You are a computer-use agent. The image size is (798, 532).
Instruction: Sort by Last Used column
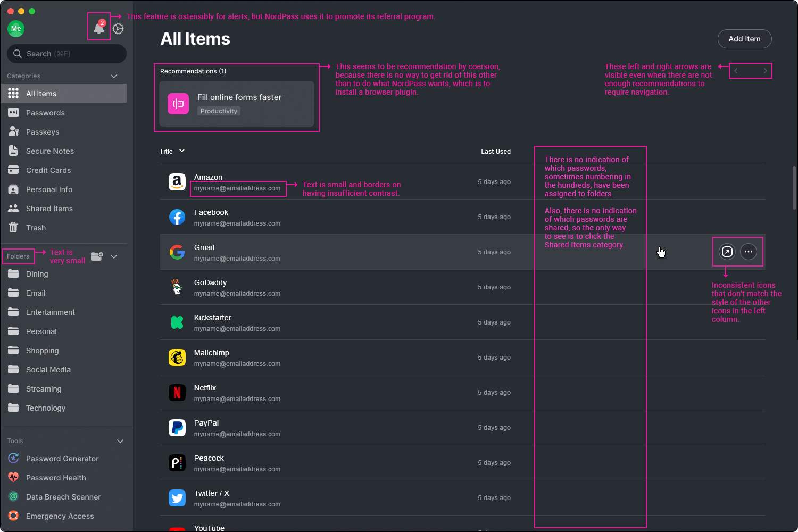[496, 152]
